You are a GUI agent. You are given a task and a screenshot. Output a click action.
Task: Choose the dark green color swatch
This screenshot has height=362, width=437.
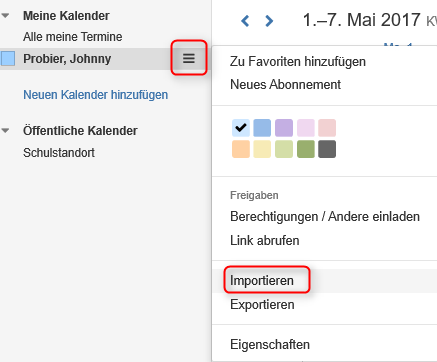click(x=306, y=149)
